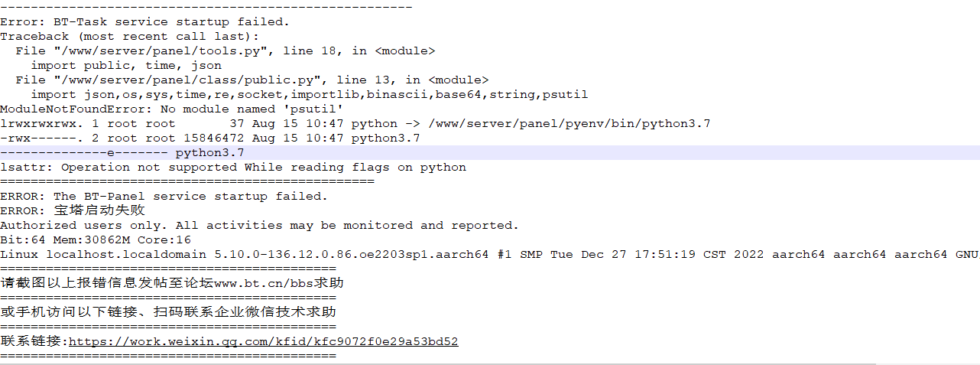The width and height of the screenshot is (980, 365).
Task: Click the BT-Panel service startup failed error
Action: pyautogui.click(x=164, y=196)
